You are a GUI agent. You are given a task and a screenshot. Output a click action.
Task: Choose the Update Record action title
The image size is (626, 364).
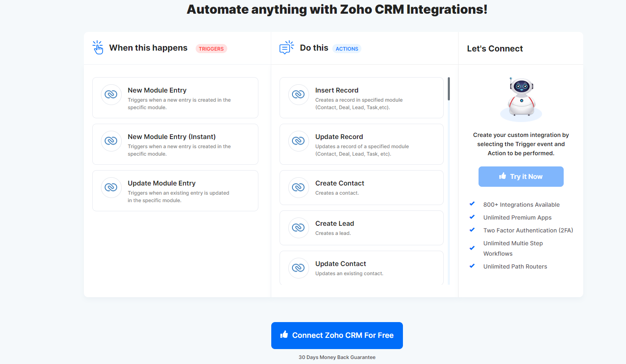point(339,137)
